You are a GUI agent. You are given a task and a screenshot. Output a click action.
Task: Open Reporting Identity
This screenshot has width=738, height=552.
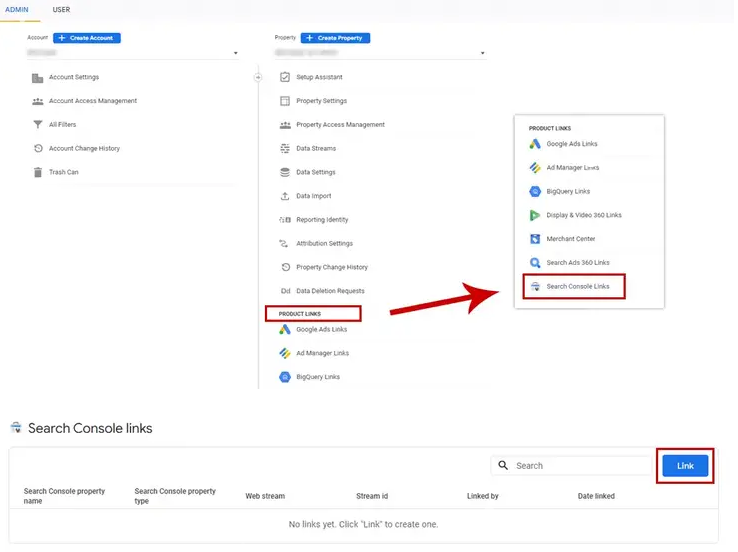[322, 220]
